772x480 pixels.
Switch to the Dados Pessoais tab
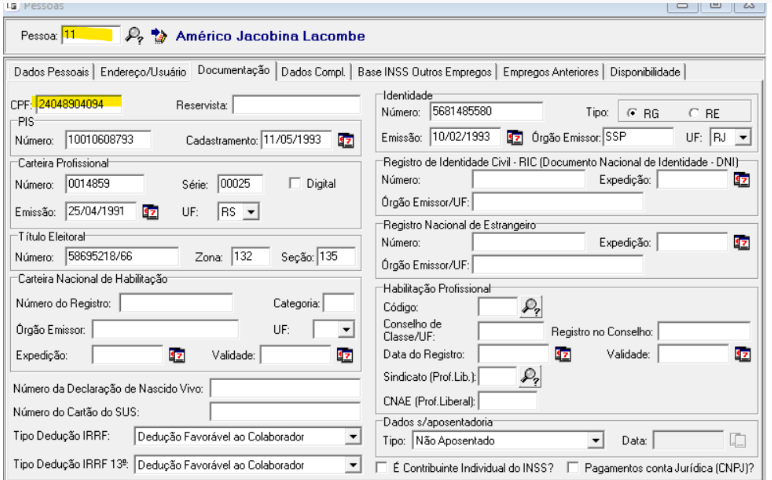(x=51, y=72)
